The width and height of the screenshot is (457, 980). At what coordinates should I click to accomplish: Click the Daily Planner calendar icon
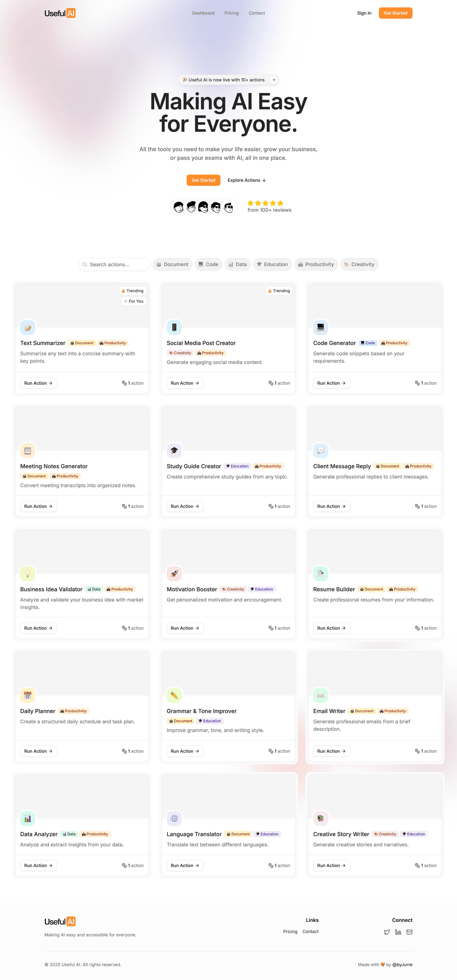point(28,695)
